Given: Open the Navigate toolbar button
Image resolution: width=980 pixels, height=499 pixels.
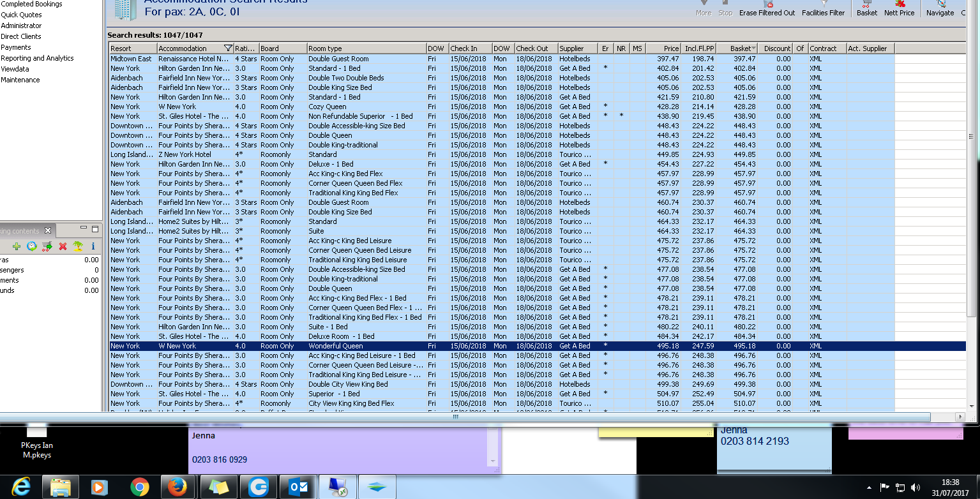Looking at the screenshot, I should coord(940,8).
